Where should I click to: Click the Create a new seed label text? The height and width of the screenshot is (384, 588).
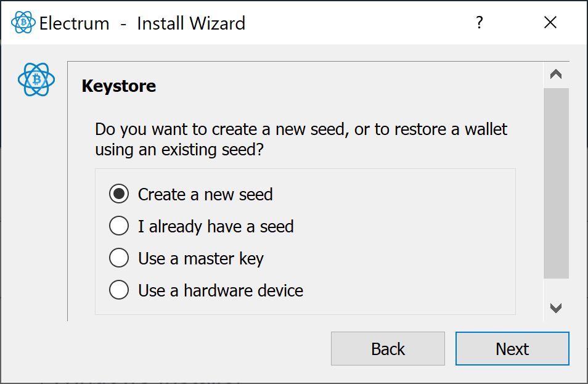click(x=205, y=194)
